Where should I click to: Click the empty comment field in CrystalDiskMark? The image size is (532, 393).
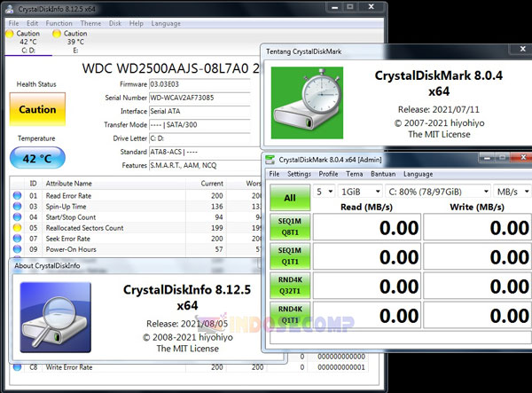coord(401,338)
